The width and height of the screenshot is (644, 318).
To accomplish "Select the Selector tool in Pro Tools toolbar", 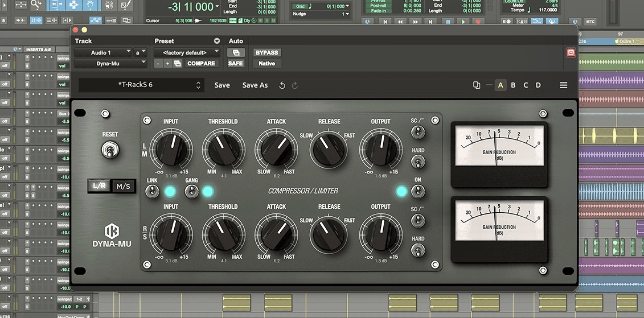I will pyautogui.click(x=73, y=5).
